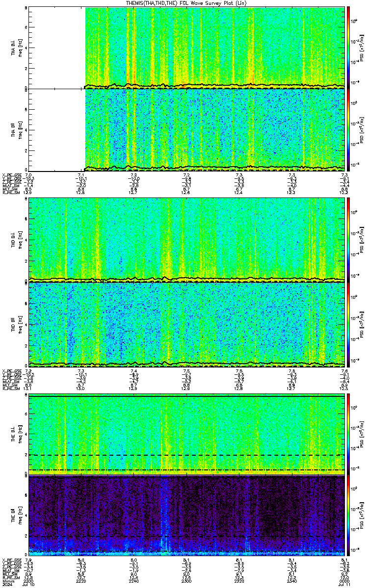Click the THA B-perpendicular freq [Hz] axis label
Image resolution: width=368 pixels, height=588 pixels.
point(21,48)
